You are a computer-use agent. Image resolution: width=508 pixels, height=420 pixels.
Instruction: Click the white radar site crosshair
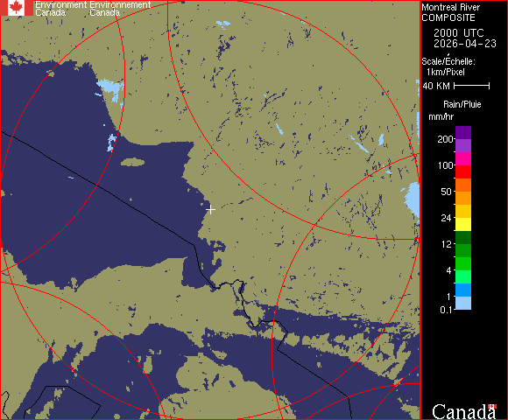[210, 210]
